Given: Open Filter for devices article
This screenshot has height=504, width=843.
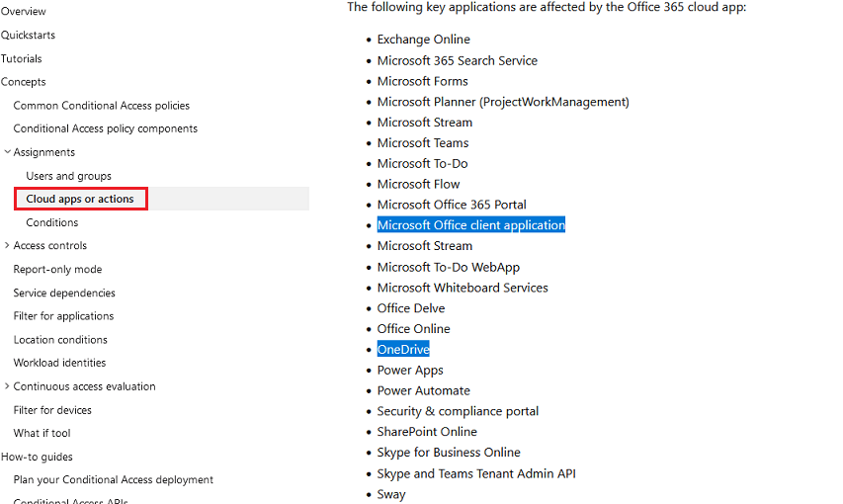Looking at the screenshot, I should tap(52, 410).
